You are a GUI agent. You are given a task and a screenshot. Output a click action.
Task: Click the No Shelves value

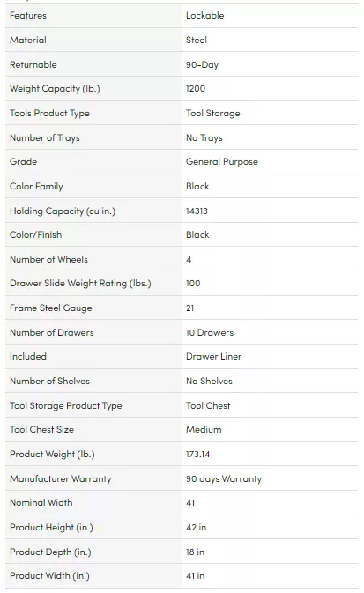pos(209,382)
